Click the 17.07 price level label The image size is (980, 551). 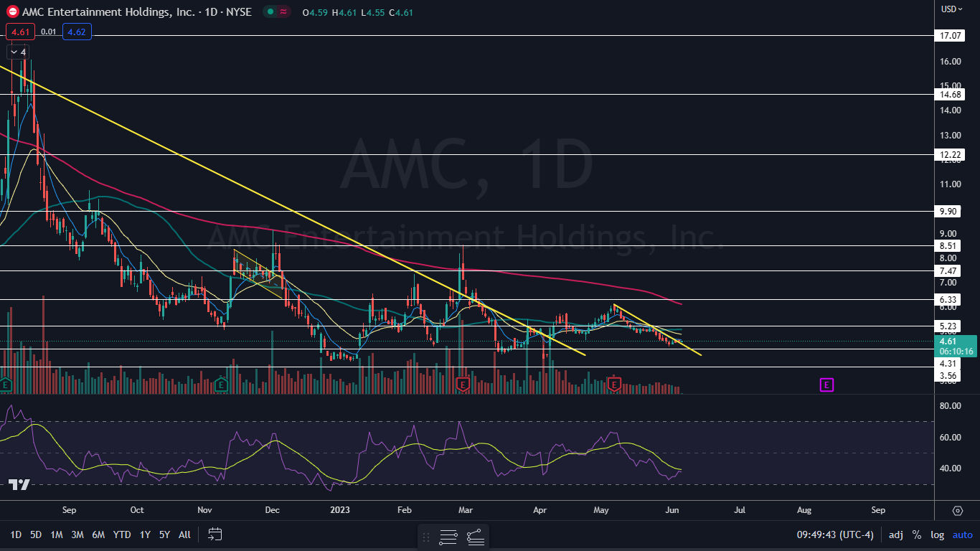(x=951, y=34)
